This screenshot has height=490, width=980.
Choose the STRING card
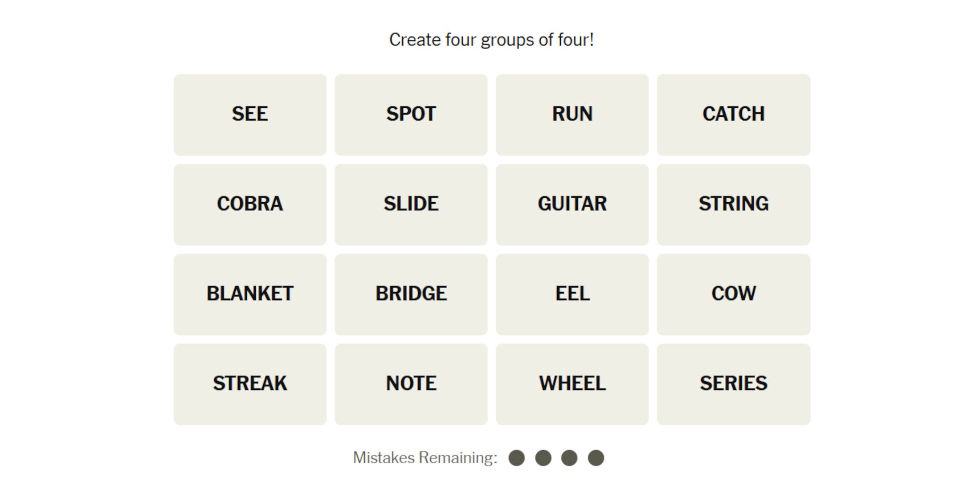(x=734, y=204)
